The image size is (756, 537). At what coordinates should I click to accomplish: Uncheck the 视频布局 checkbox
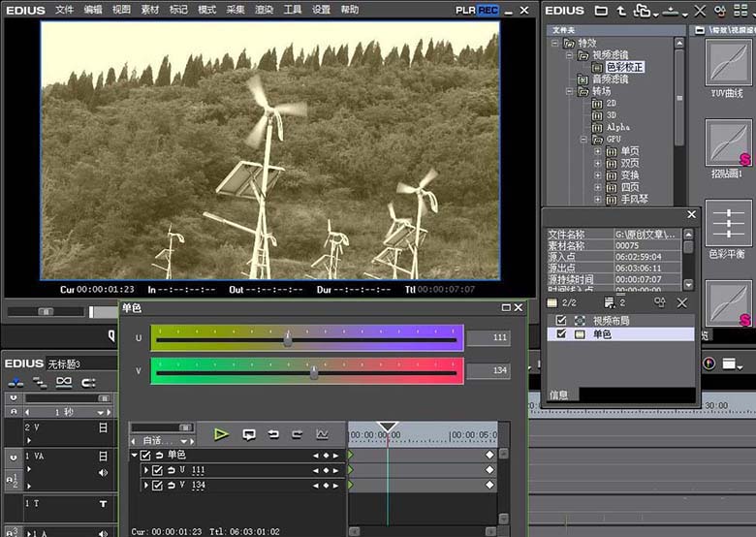561,320
